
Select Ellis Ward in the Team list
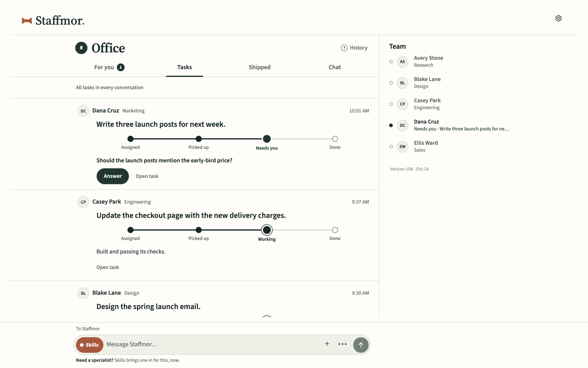pyautogui.click(x=450, y=147)
